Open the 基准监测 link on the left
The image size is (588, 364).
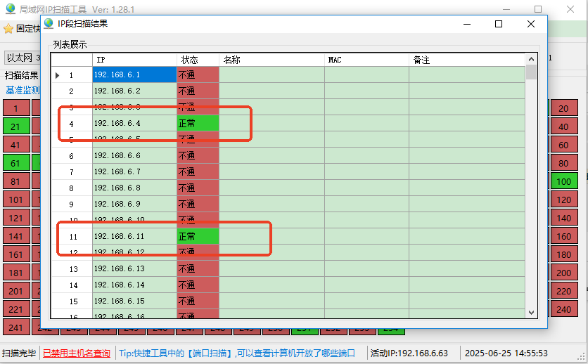[23, 90]
